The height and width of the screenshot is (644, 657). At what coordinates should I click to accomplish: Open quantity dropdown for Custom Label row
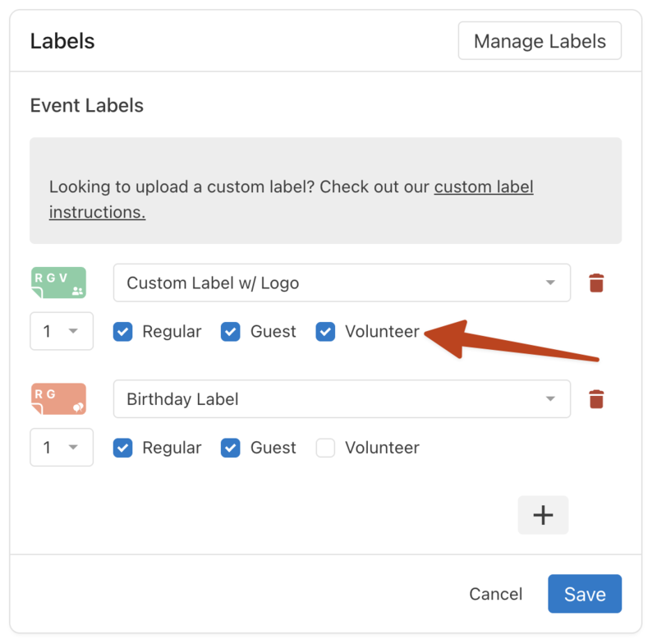click(x=62, y=332)
